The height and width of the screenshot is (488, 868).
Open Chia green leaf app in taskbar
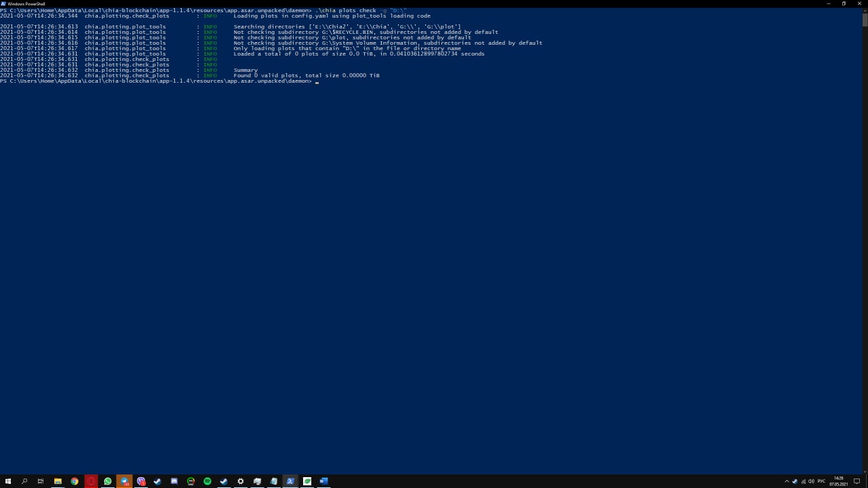point(307,481)
